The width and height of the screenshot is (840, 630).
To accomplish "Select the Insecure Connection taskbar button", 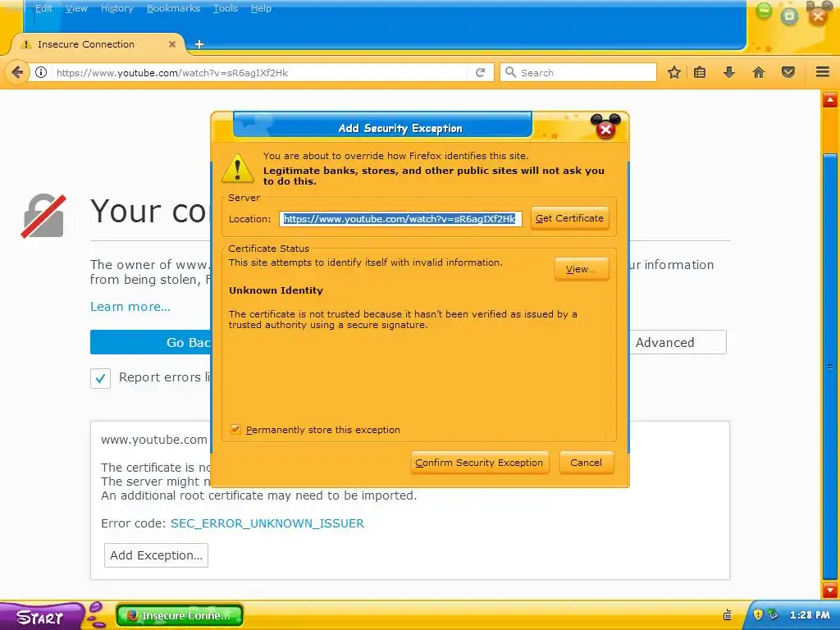I will (180, 615).
